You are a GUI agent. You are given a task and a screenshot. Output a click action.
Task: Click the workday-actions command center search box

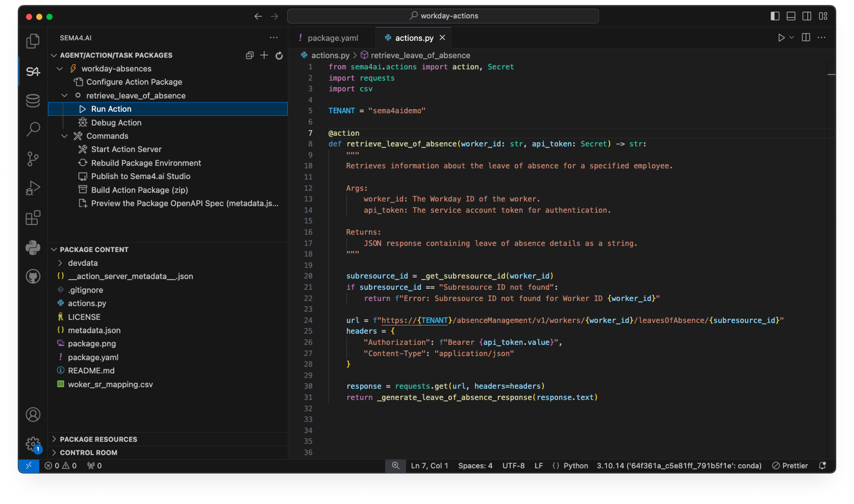coord(443,16)
